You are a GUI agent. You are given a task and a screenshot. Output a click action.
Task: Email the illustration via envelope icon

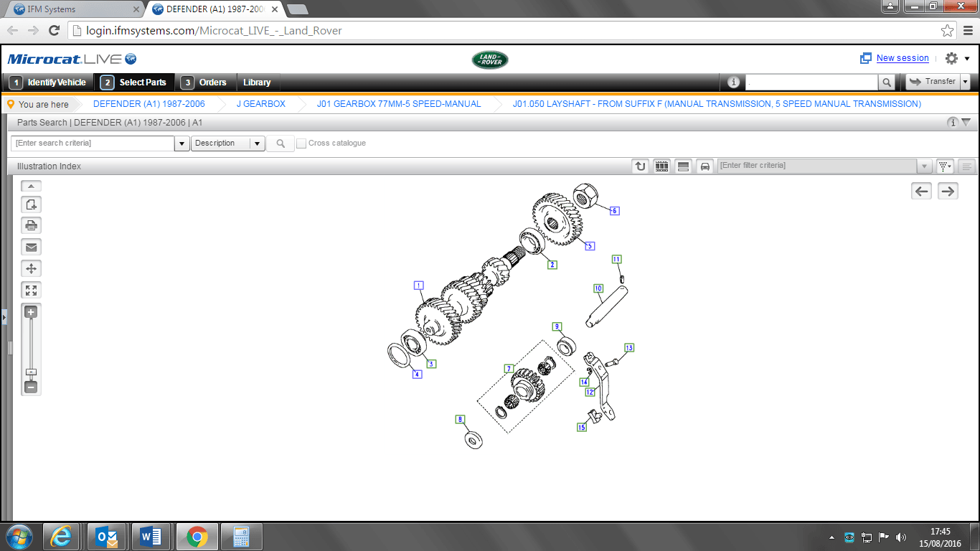coord(32,247)
